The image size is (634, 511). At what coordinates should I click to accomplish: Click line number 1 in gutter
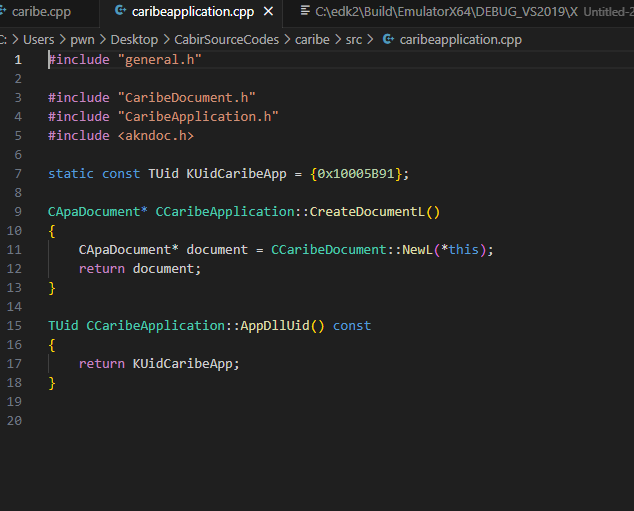(18, 60)
